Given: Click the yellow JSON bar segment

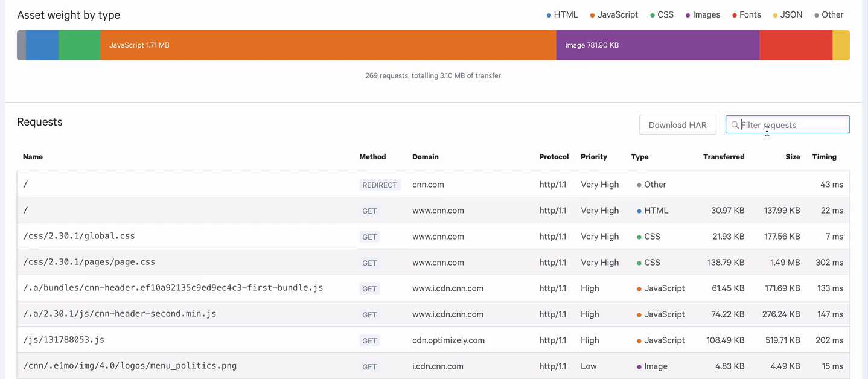Looking at the screenshot, I should 841,45.
